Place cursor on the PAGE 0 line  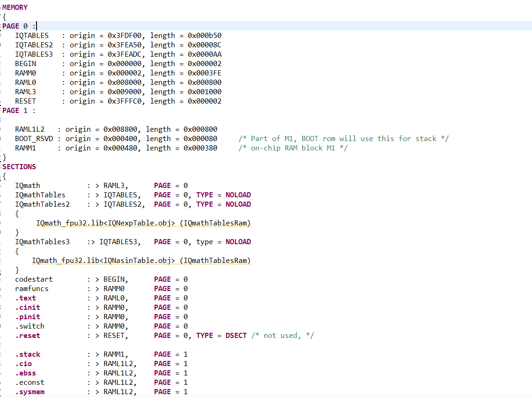266,26
